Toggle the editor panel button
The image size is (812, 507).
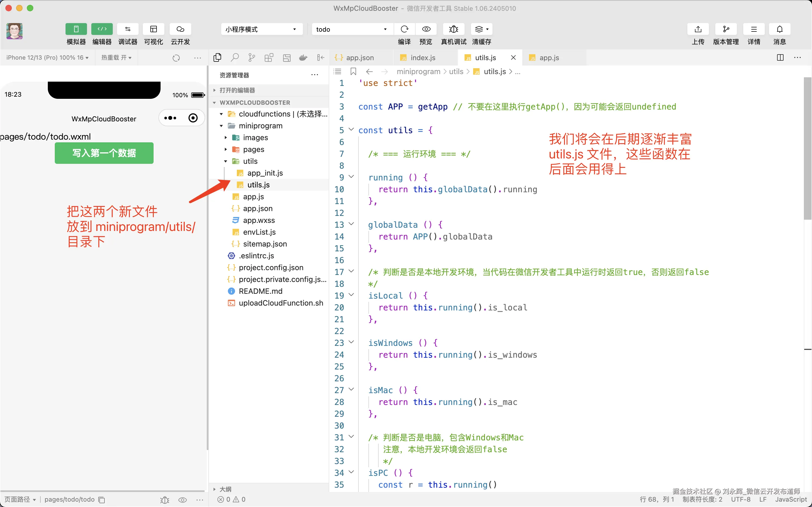(102, 29)
